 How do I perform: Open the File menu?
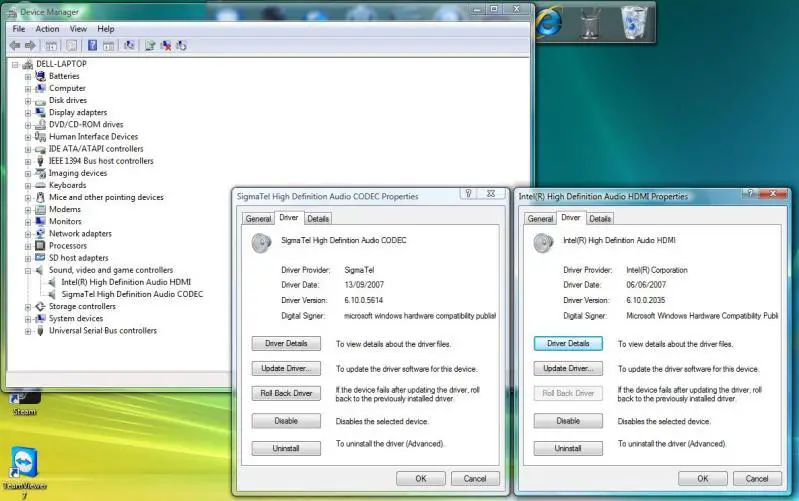click(x=19, y=29)
